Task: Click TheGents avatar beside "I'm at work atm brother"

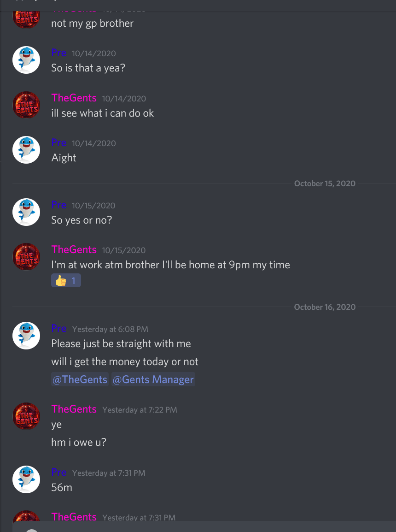Action: click(26, 257)
